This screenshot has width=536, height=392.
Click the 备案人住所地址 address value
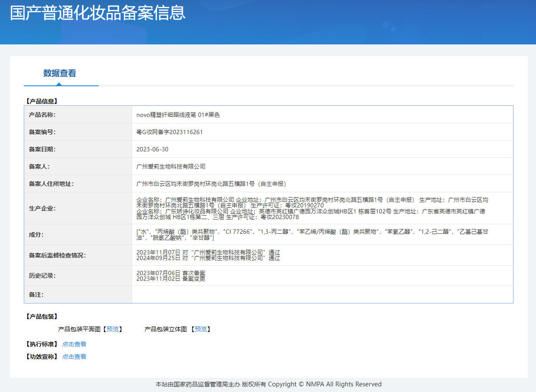(x=211, y=184)
